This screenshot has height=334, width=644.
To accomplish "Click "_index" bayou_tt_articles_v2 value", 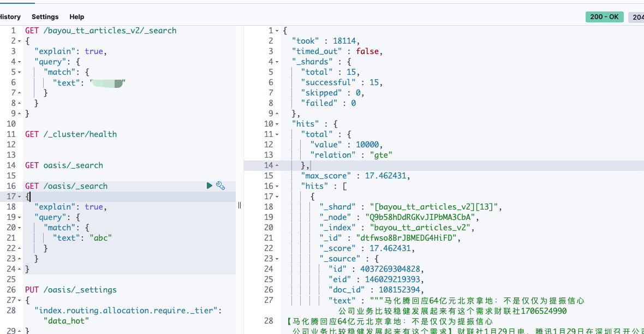I will (x=420, y=228).
